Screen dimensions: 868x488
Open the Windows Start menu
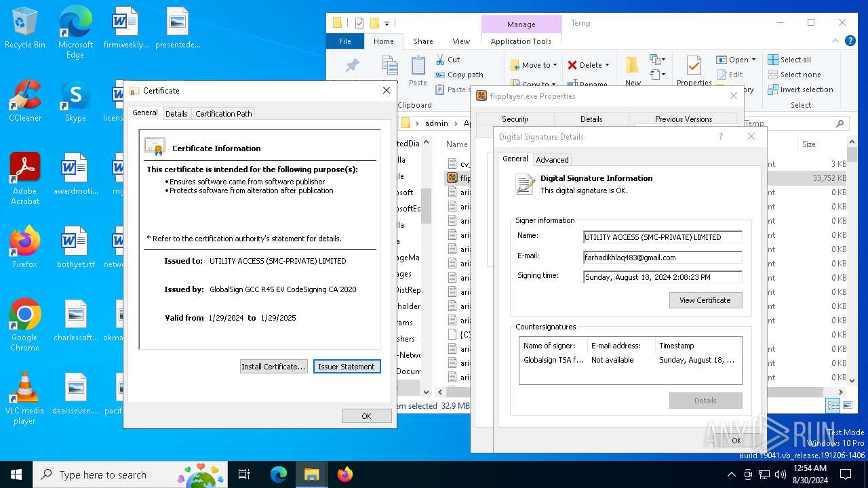16,474
